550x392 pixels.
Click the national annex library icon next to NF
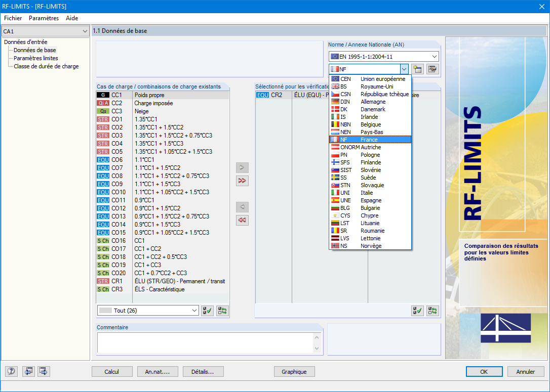click(x=433, y=69)
